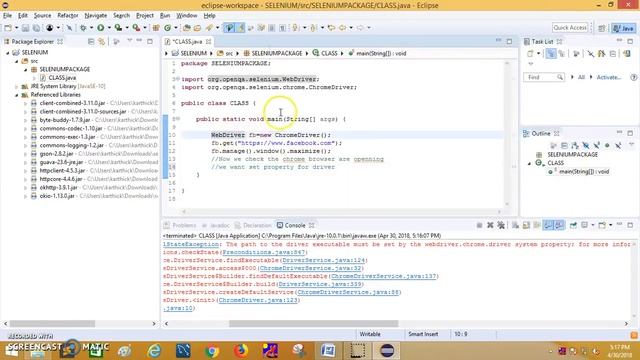Open ChromeDriverService.java:137 stack trace link
Image resolution: width=640 pixels, height=360 pixels.
pyautogui.click(x=383, y=276)
